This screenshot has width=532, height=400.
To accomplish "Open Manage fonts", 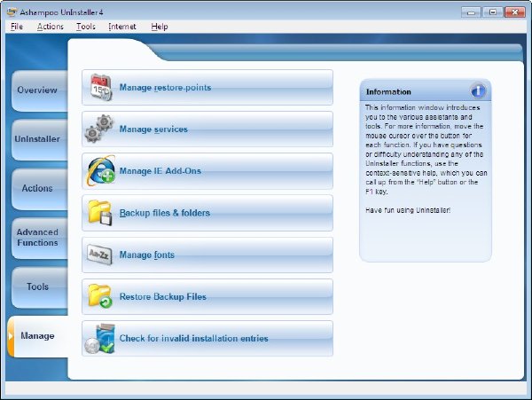I will click(x=207, y=255).
